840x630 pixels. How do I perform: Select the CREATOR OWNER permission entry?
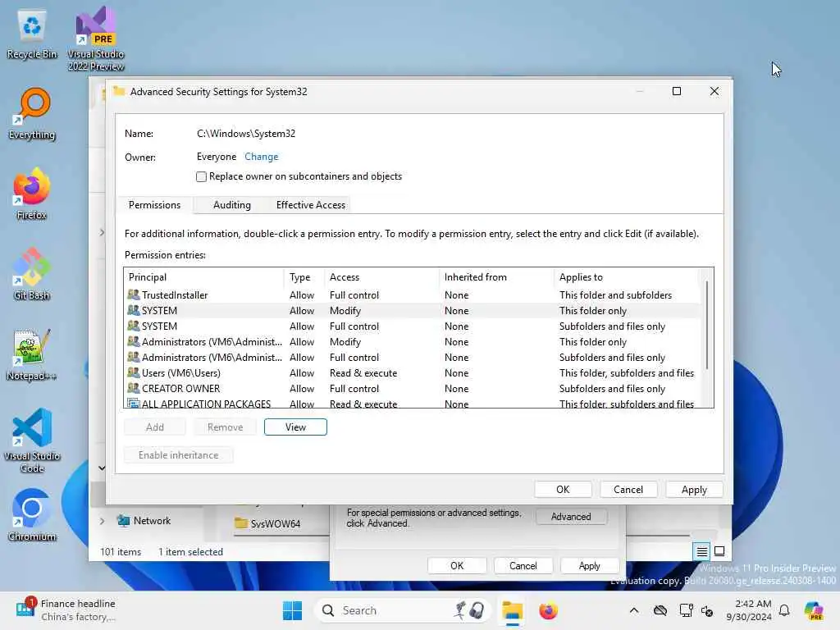[413, 388]
